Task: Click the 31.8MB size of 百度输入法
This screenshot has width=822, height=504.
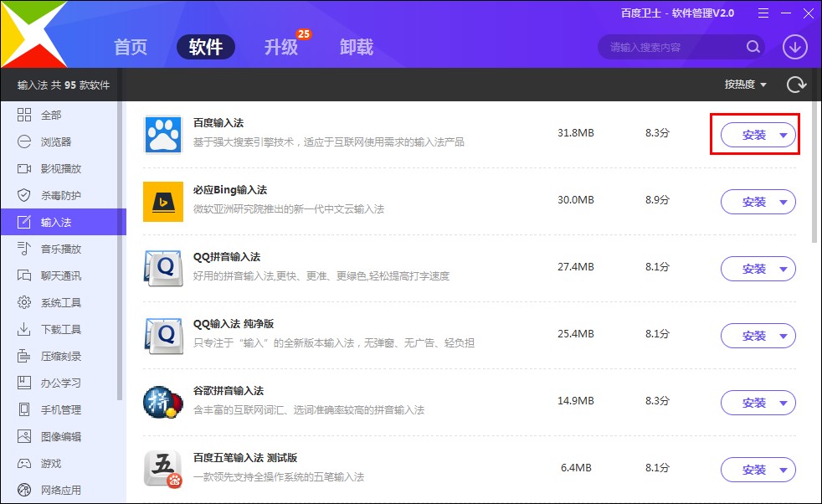Action: click(x=576, y=132)
